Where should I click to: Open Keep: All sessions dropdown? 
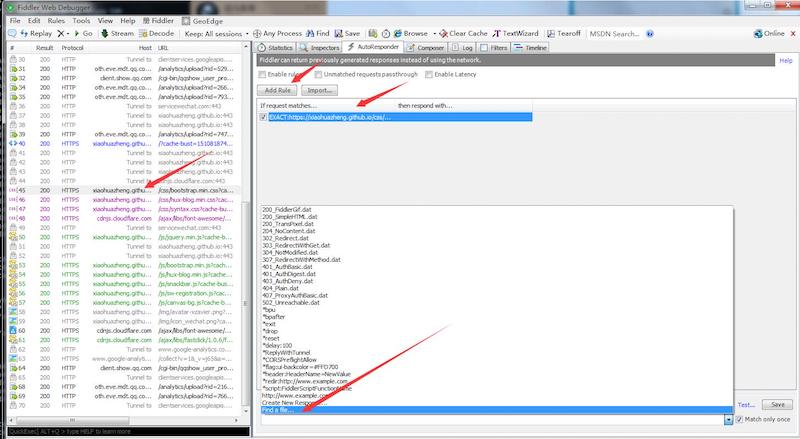(216, 34)
